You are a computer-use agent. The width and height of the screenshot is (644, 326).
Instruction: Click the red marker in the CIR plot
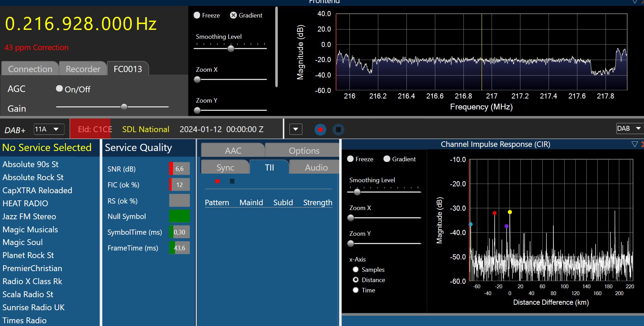click(x=494, y=213)
